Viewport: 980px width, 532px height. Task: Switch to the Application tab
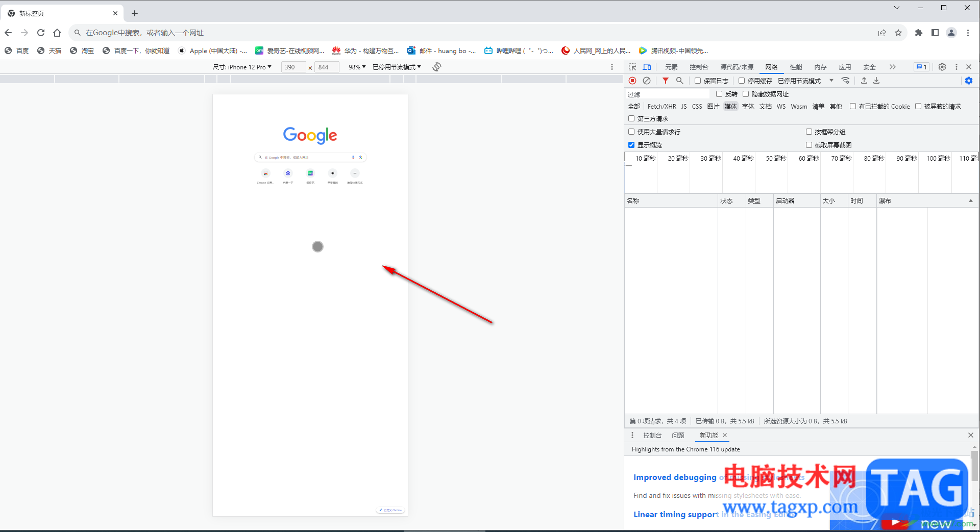(x=845, y=67)
